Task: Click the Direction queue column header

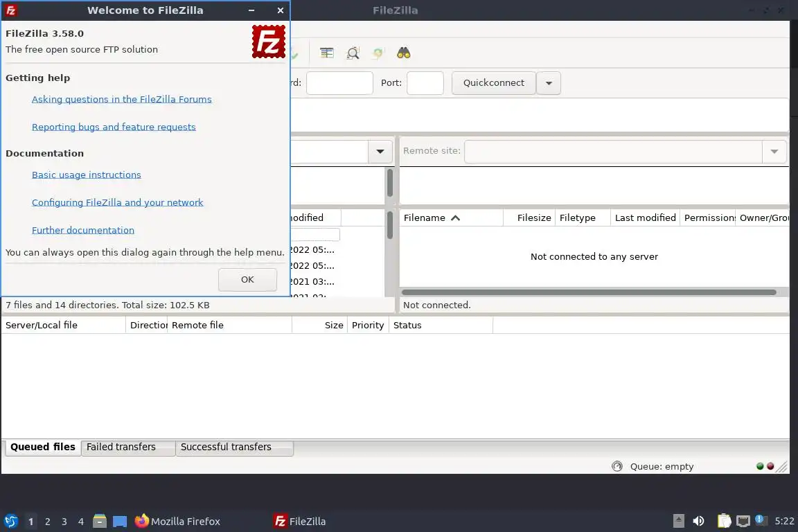Action: coord(148,326)
